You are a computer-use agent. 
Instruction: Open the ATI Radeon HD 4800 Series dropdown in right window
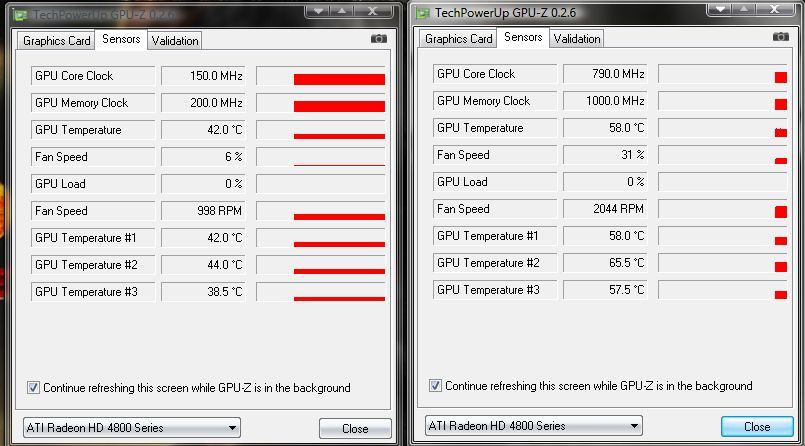click(534, 425)
